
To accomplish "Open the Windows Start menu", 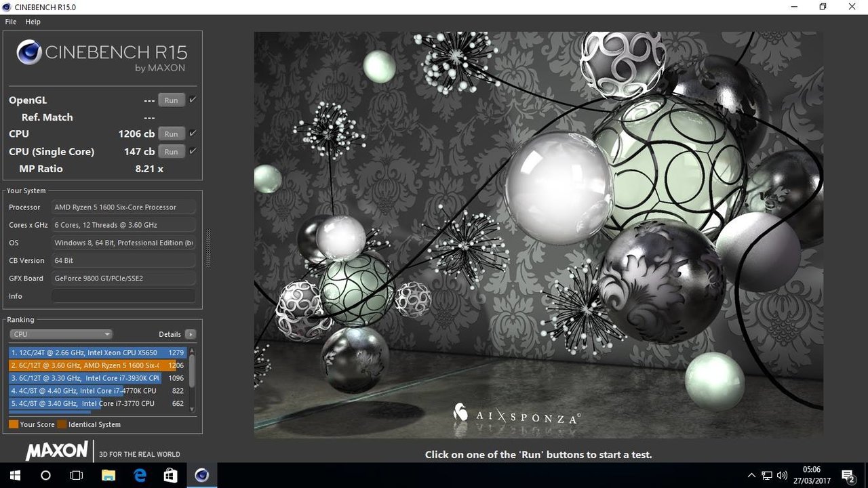I will (15, 475).
